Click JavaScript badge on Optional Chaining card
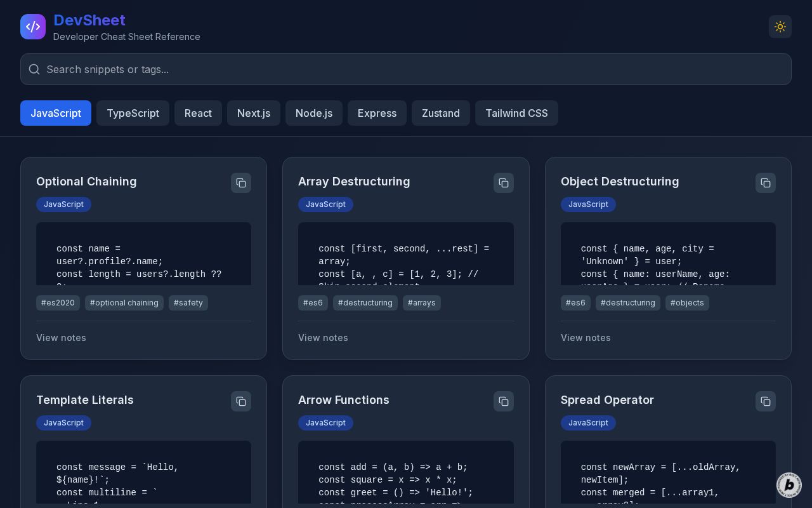Image resolution: width=812 pixels, height=508 pixels. tap(63, 204)
